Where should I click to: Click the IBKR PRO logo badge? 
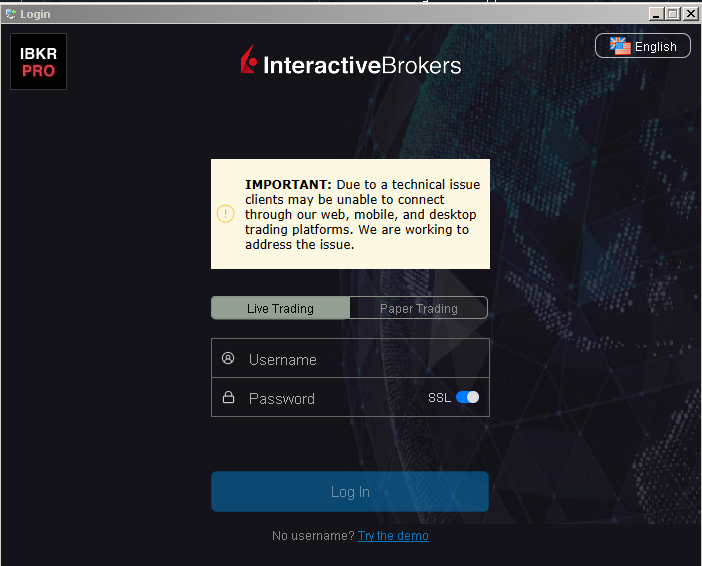point(39,61)
